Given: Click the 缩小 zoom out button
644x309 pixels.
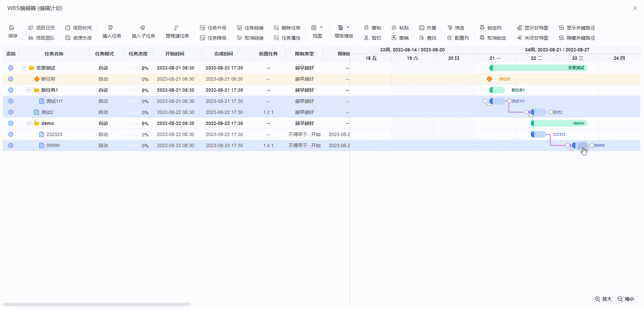Looking at the screenshot, I should [x=626, y=299].
